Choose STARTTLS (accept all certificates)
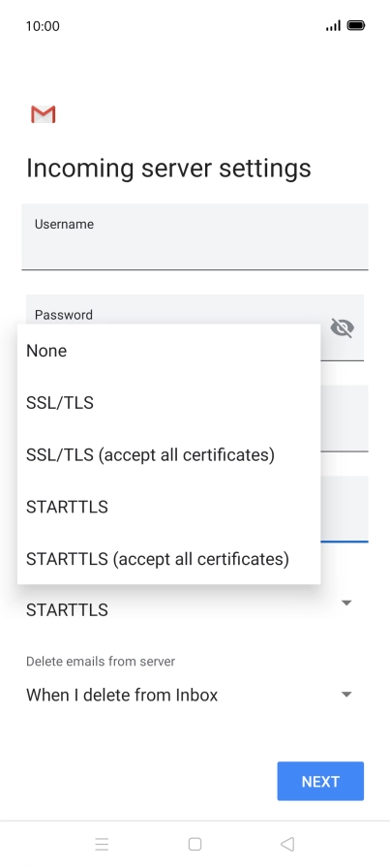The height and width of the screenshot is (868, 390). click(x=168, y=559)
